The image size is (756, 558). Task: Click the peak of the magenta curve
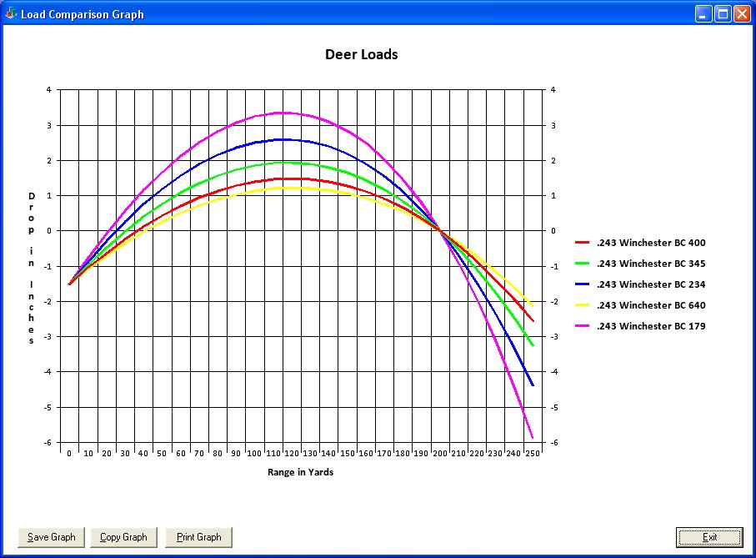pos(283,113)
